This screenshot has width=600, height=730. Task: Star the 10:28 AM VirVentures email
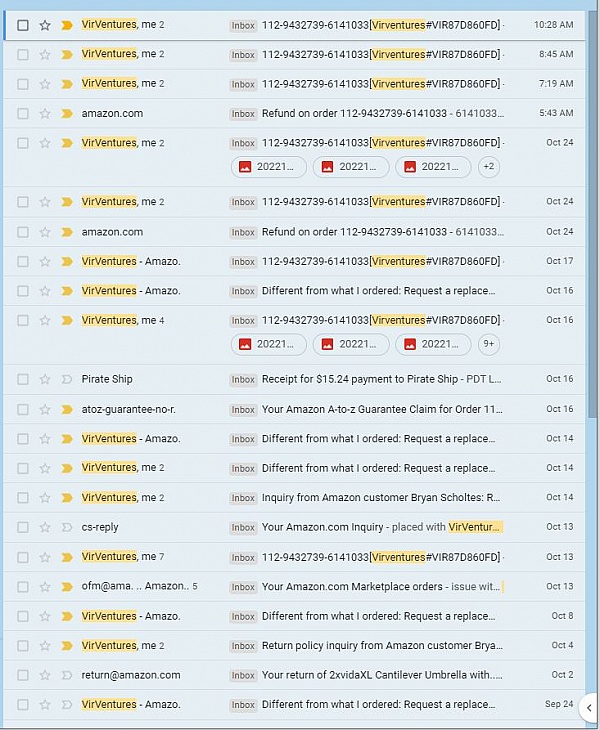tap(44, 25)
